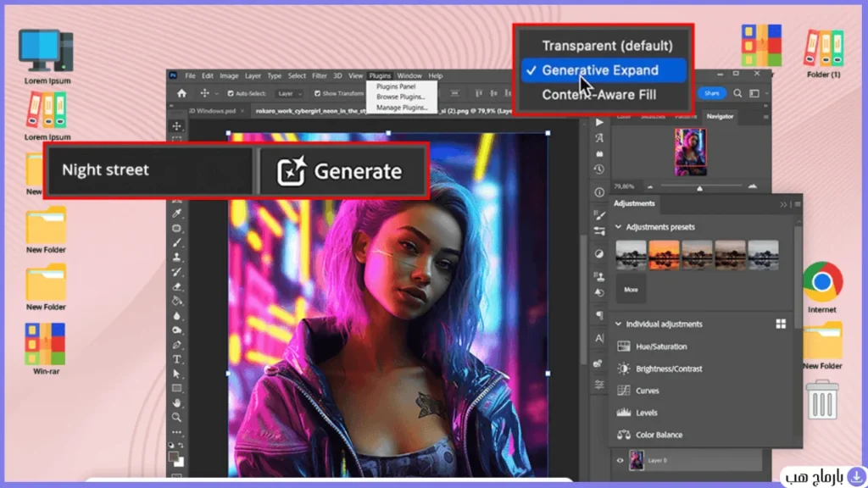
Task: Click the Home icon in options bar
Action: 181,93
